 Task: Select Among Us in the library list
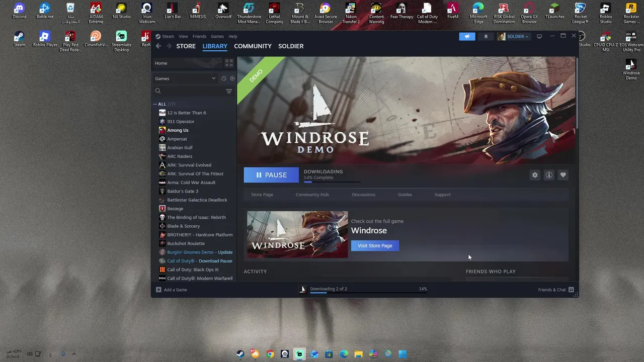[x=178, y=130]
